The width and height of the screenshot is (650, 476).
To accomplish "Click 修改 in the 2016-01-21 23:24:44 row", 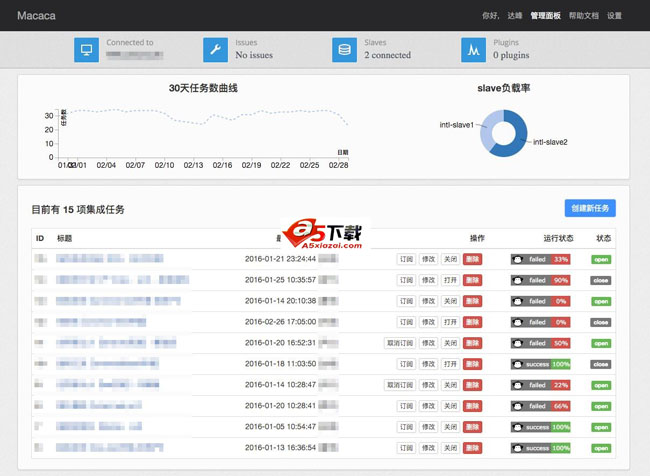I will pos(428,260).
